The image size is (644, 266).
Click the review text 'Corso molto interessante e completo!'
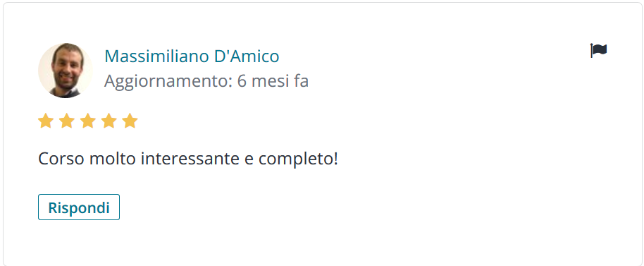[187, 159]
